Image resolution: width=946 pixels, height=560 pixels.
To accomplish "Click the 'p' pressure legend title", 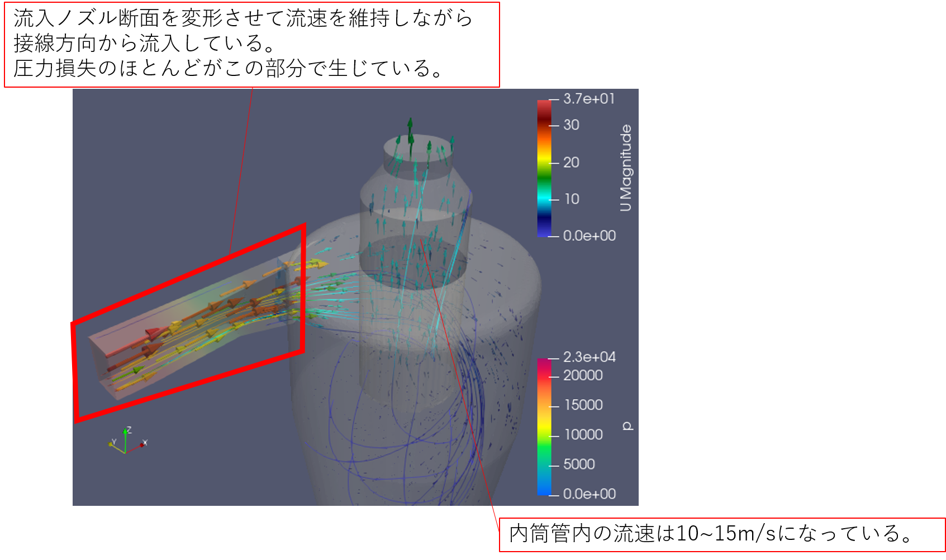I will pyautogui.click(x=627, y=427).
